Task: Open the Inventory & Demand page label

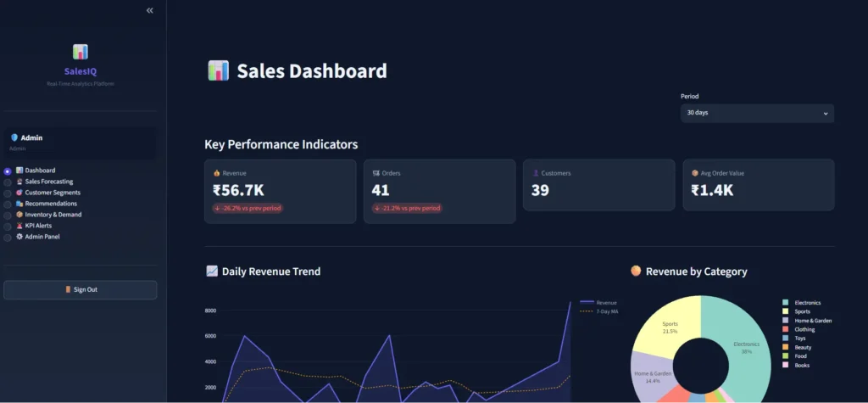Action: coord(53,215)
